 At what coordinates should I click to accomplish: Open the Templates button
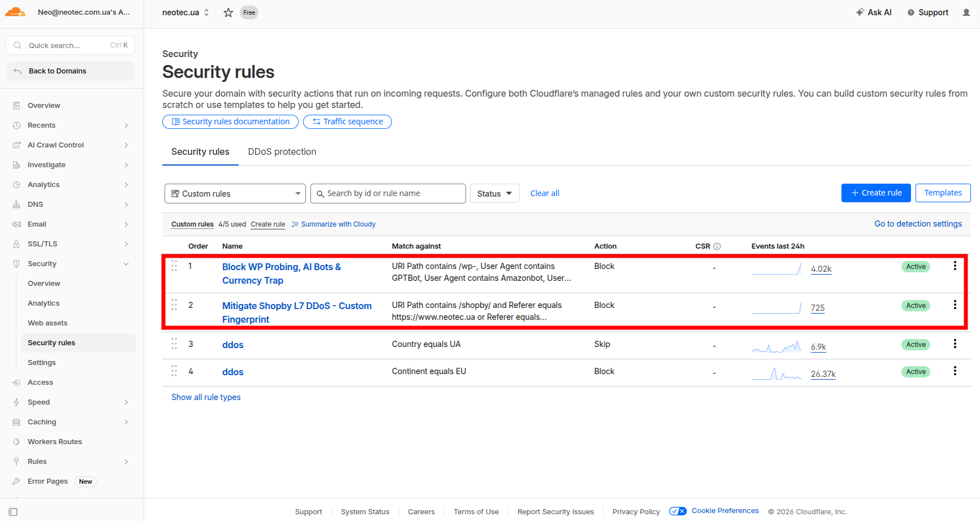click(x=943, y=193)
